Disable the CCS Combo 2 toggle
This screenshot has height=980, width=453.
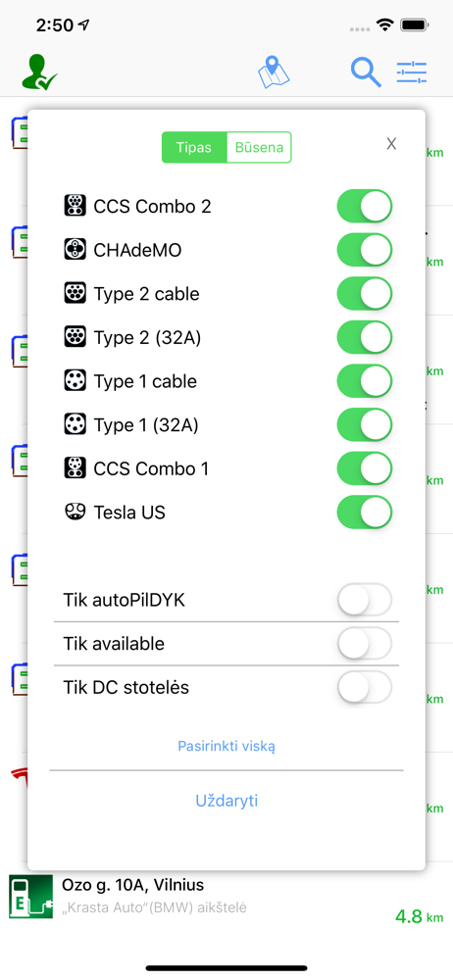pyautogui.click(x=365, y=206)
